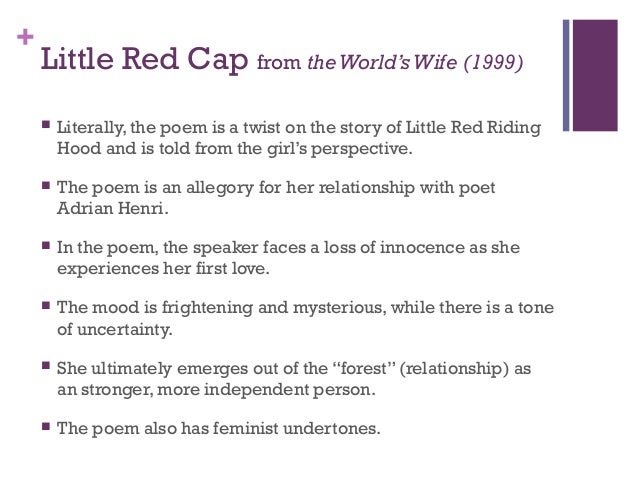Click the bullet before 'The poem is an allegory'
The image size is (638, 479).
(46, 186)
